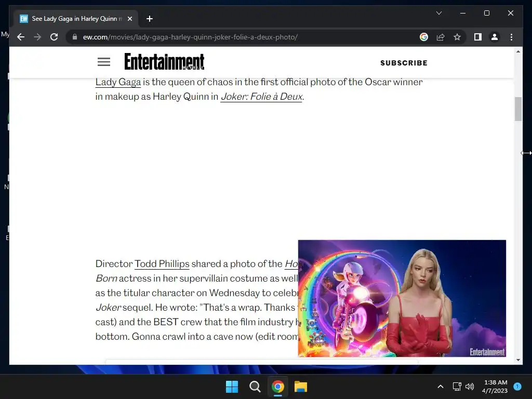Open the Todd Phillips link
The width and height of the screenshot is (532, 399).
162,263
